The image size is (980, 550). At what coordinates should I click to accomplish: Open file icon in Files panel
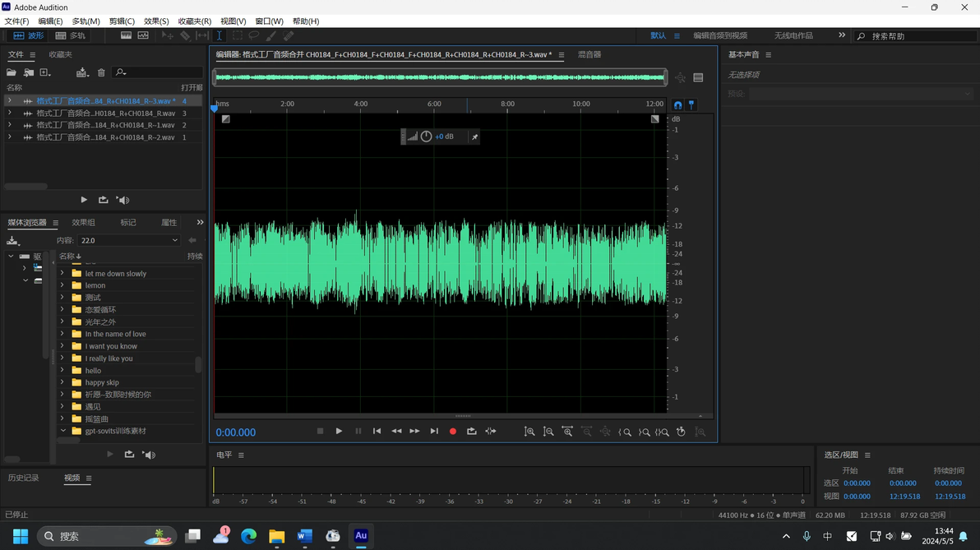click(12, 72)
